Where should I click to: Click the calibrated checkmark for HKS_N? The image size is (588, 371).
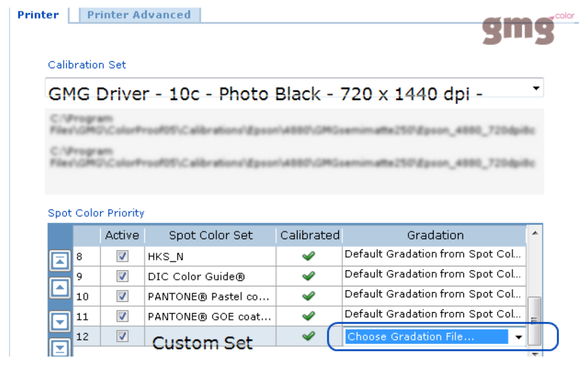coord(308,256)
